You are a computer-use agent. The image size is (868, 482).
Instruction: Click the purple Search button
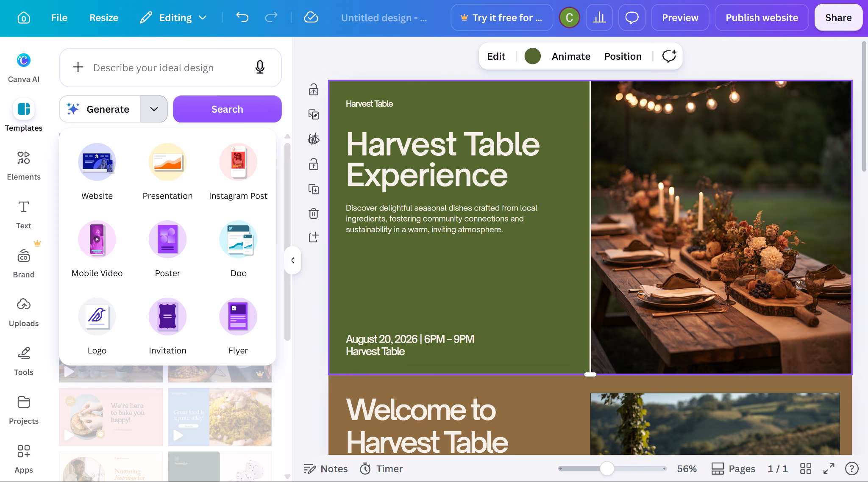(227, 109)
